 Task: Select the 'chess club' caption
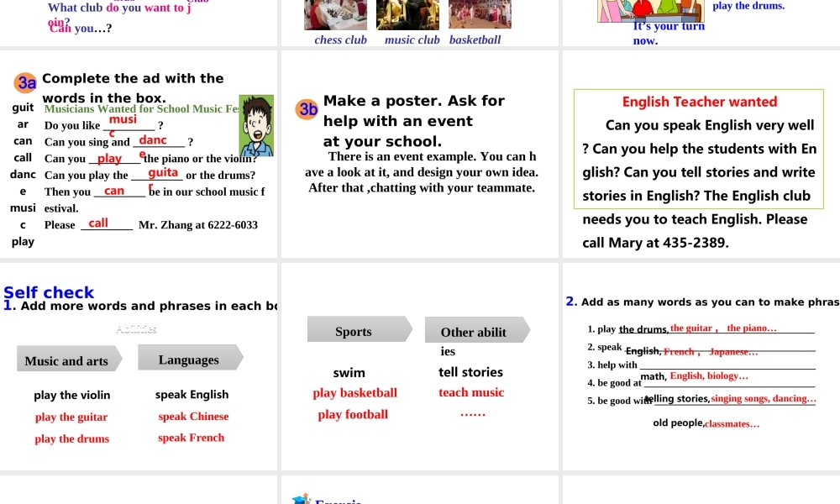pos(341,40)
